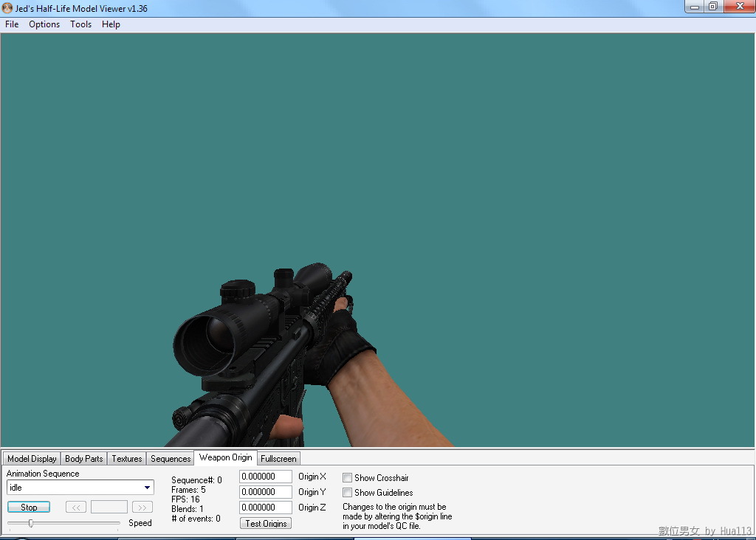
Task: Switch to the Sequences tab
Action: [171, 459]
